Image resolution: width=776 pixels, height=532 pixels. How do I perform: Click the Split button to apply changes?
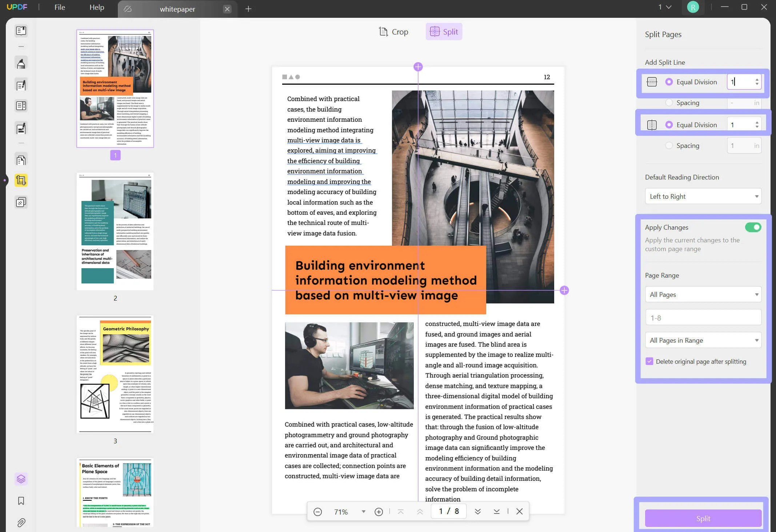pos(703,519)
